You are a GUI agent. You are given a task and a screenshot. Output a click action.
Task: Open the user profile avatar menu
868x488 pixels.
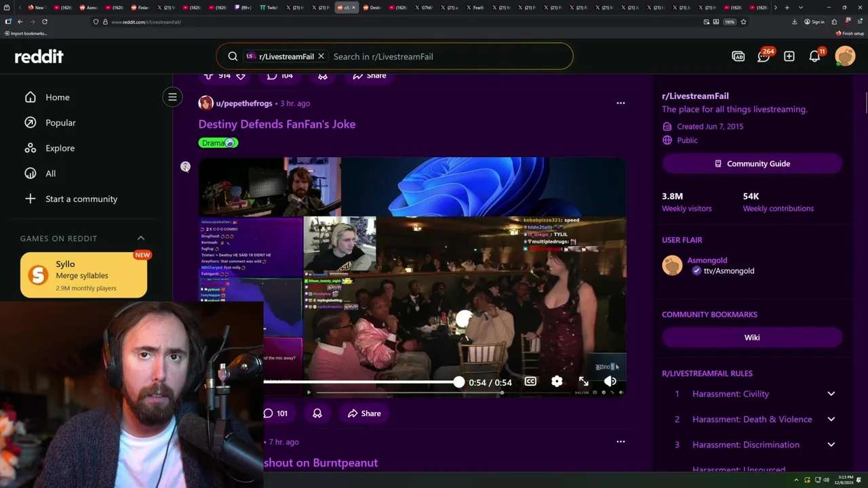pos(845,56)
